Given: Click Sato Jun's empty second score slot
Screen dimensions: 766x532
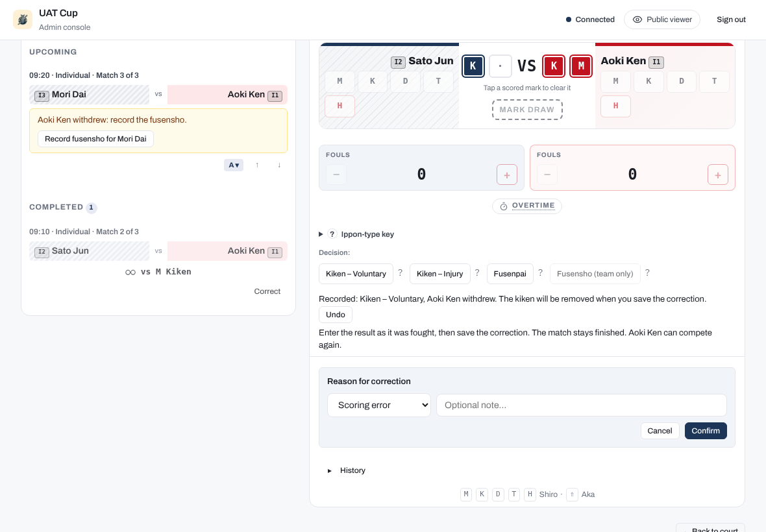Looking at the screenshot, I should tap(500, 66).
